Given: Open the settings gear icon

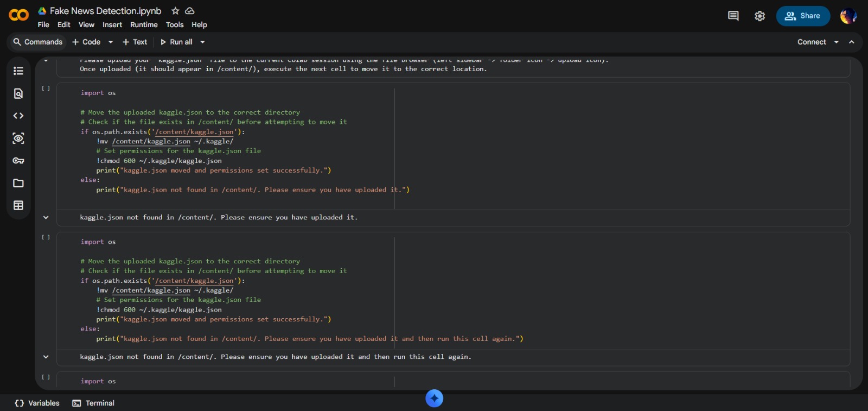Looking at the screenshot, I should (x=759, y=16).
